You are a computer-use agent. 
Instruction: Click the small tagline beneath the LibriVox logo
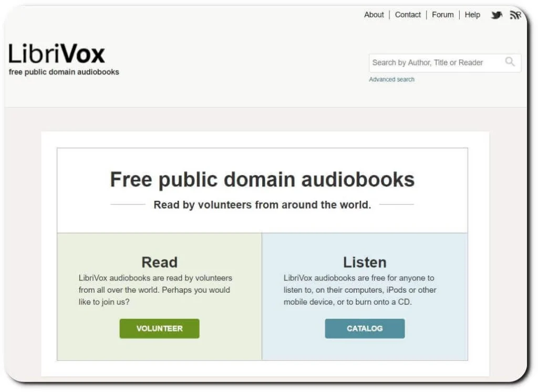pos(64,72)
